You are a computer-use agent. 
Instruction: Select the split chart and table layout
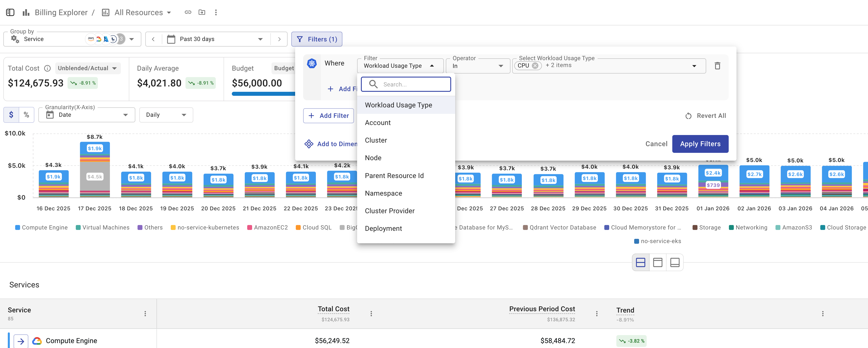[641, 262]
